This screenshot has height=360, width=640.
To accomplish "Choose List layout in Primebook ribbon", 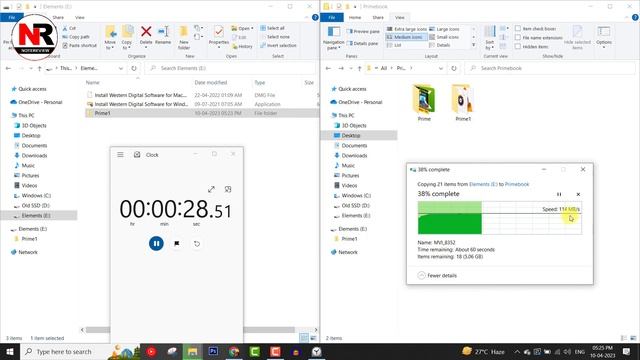I will click(x=394, y=45).
